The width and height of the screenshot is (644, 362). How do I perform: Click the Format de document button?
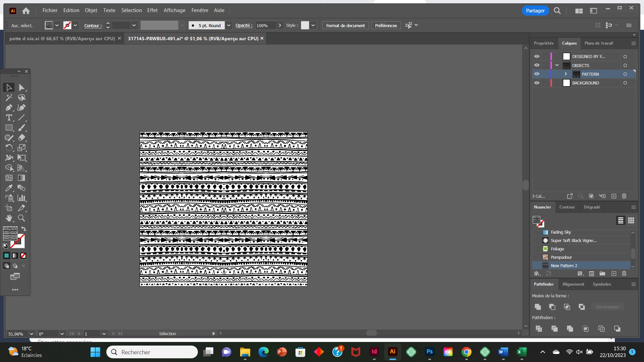345,25
